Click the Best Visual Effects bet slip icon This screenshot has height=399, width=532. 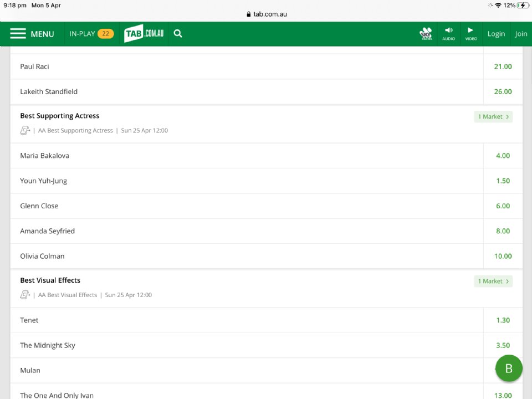25,295
